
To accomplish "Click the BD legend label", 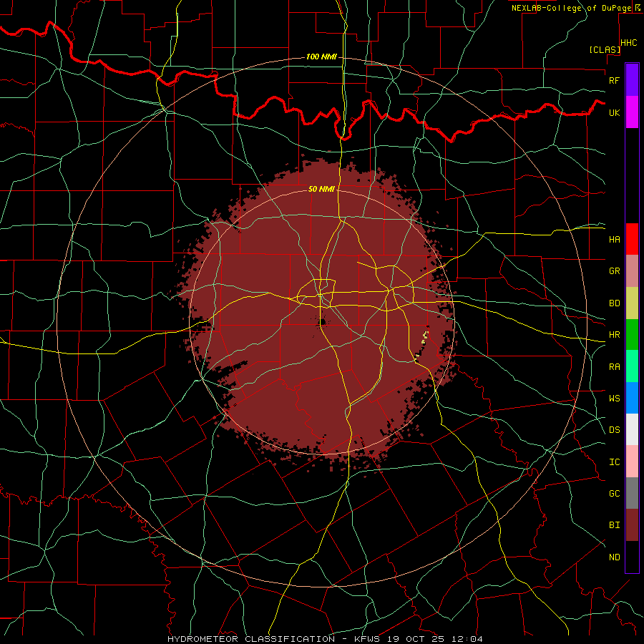I will point(614,303).
